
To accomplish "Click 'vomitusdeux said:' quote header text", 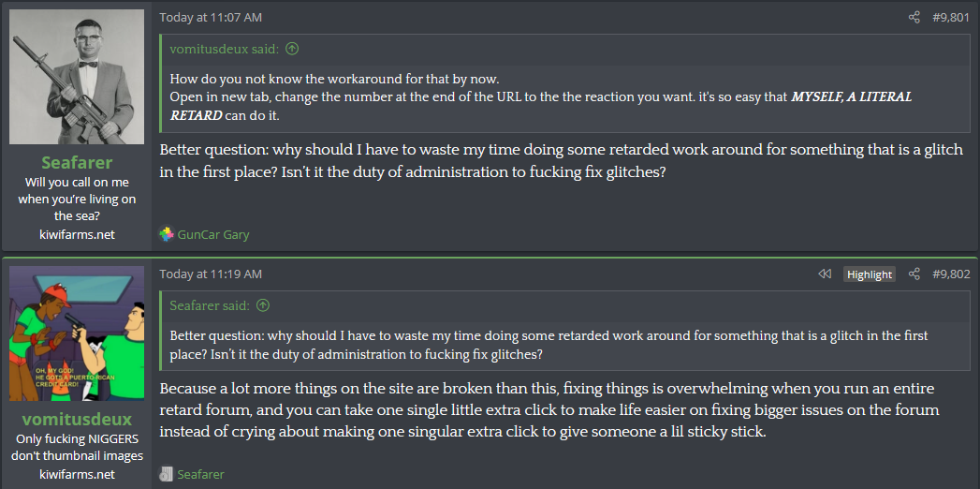I will coord(225,49).
